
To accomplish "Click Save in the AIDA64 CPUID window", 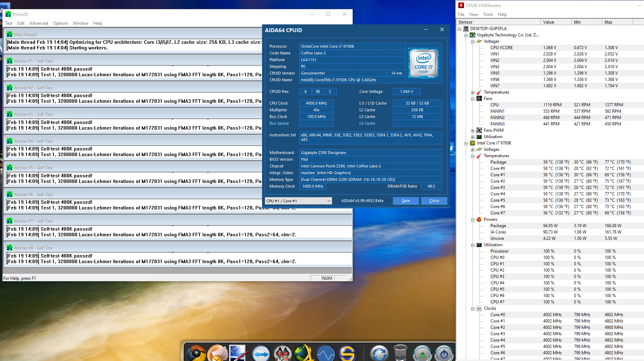I will tap(406, 201).
